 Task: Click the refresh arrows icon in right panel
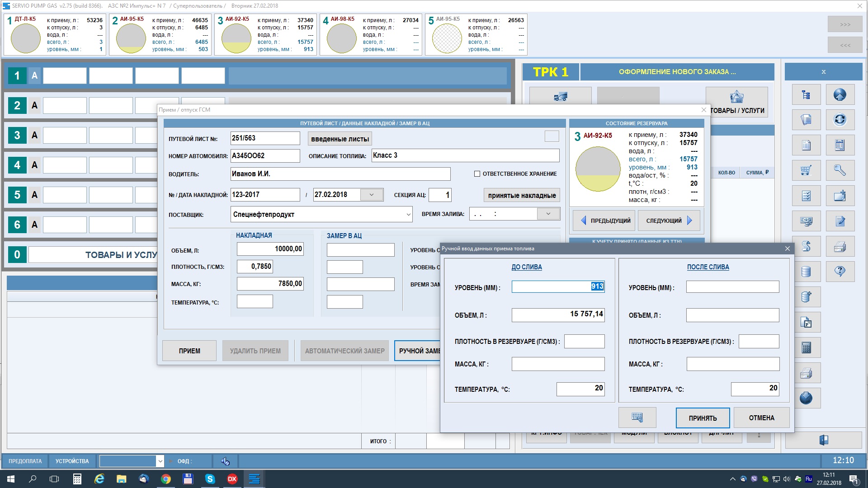(840, 119)
